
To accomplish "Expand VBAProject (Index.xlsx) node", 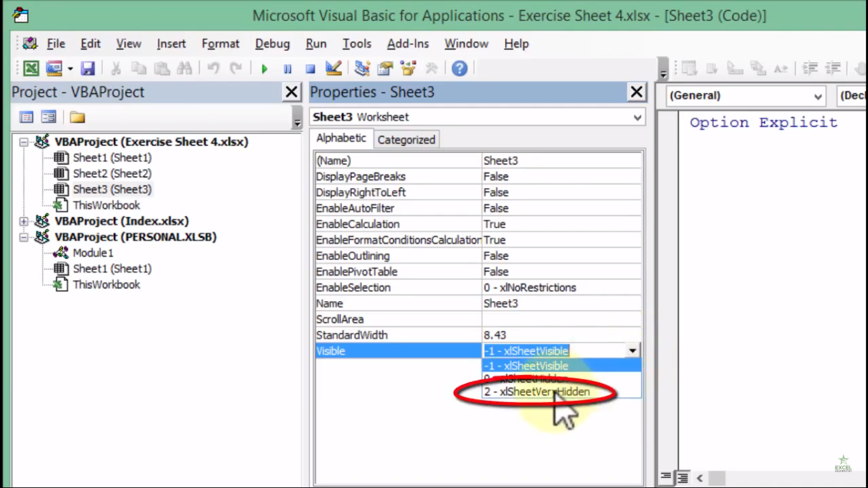I will click(x=24, y=221).
